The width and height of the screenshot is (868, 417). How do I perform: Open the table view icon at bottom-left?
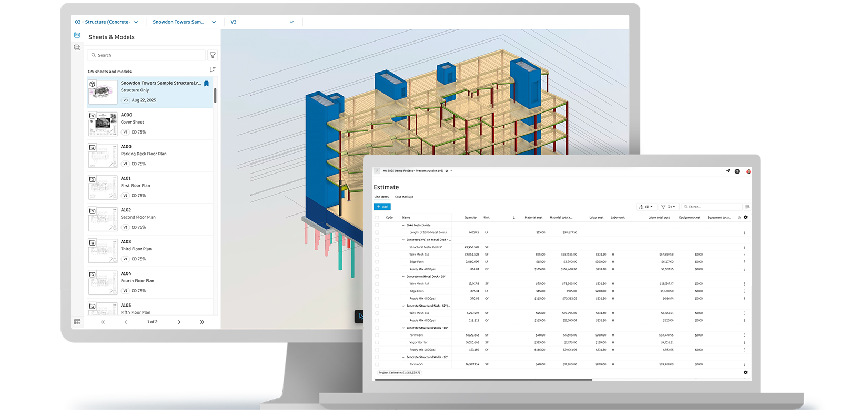[x=77, y=322]
